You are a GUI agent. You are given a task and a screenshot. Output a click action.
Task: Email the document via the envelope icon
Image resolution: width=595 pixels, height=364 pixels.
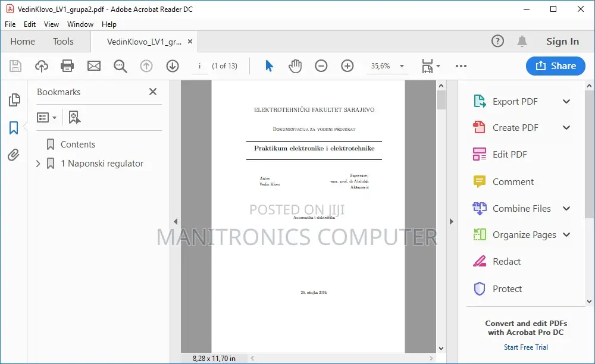(x=94, y=65)
